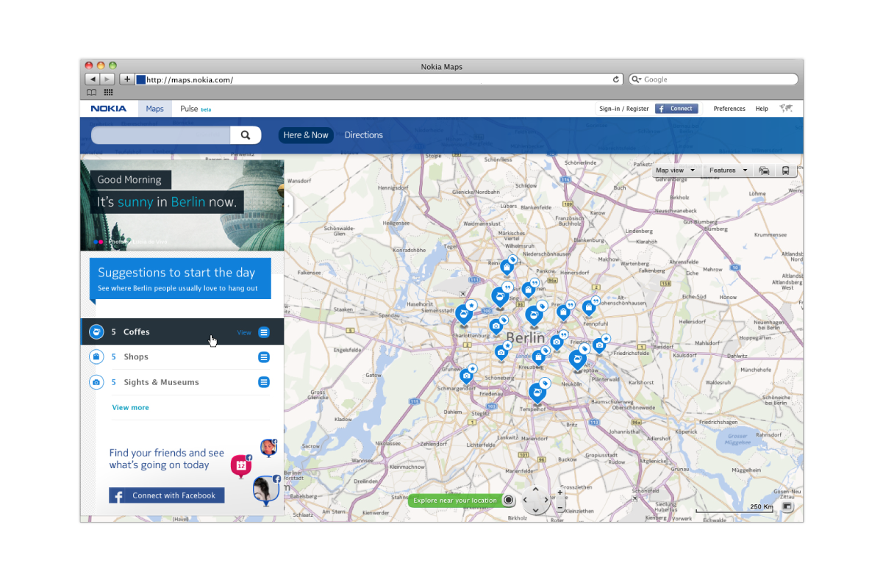Go forward with browser forward arrow

click(x=107, y=79)
